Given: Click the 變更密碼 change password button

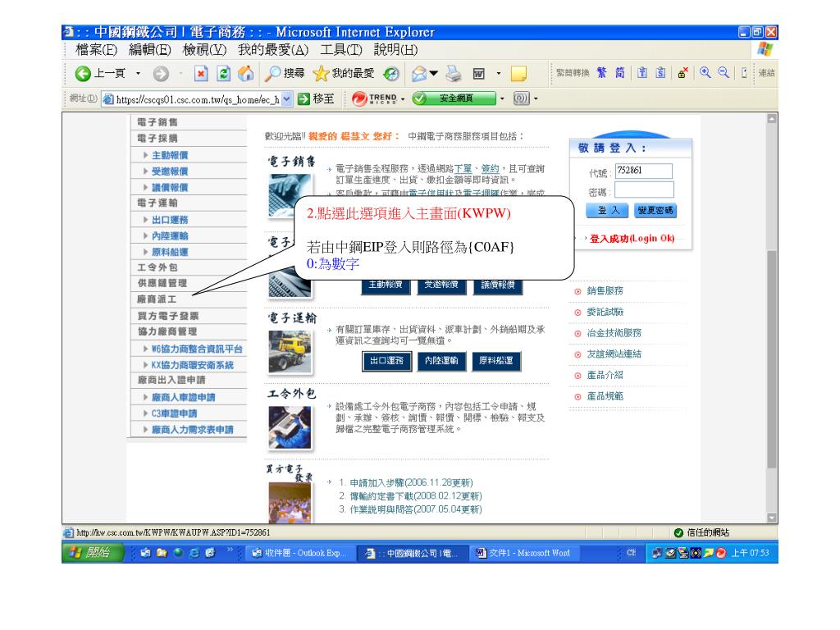Looking at the screenshot, I should [x=655, y=211].
